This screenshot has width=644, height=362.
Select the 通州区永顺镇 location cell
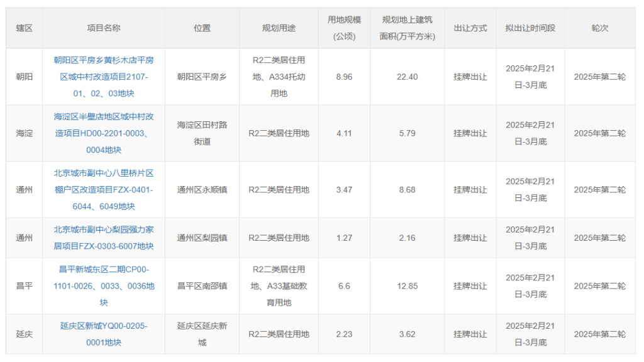pyautogui.click(x=202, y=190)
